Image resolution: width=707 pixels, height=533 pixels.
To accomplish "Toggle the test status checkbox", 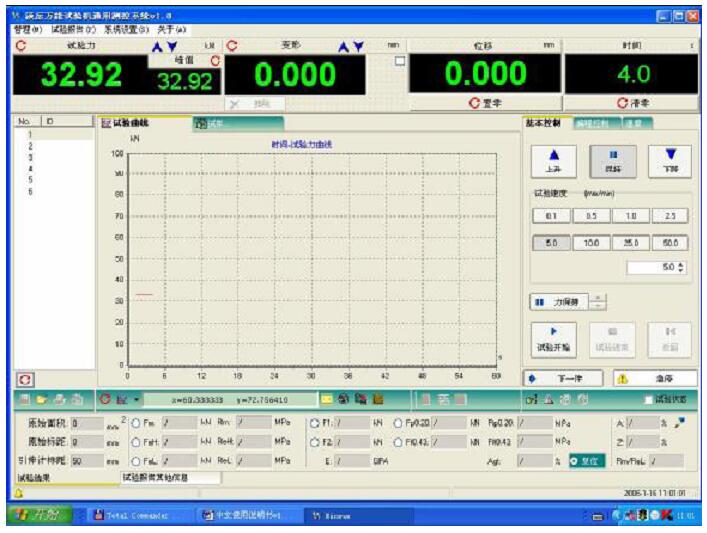I will 647,400.
